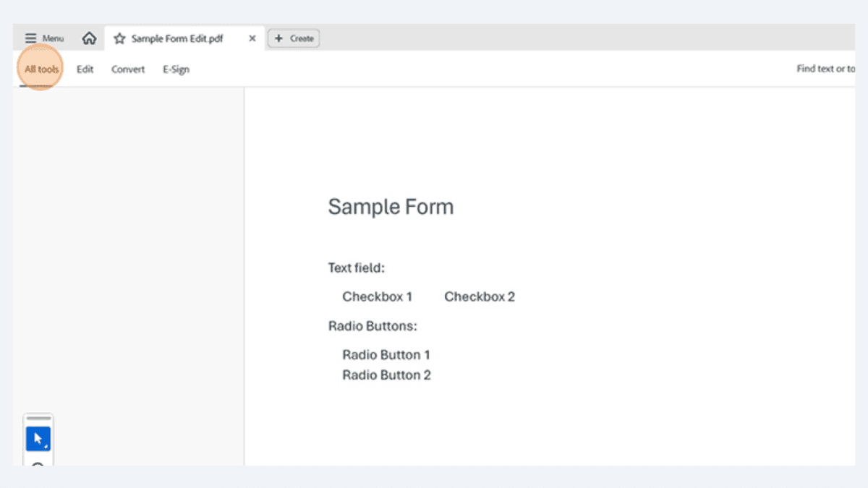Open the Edit menu
Viewport: 868px width, 488px height.
point(85,69)
